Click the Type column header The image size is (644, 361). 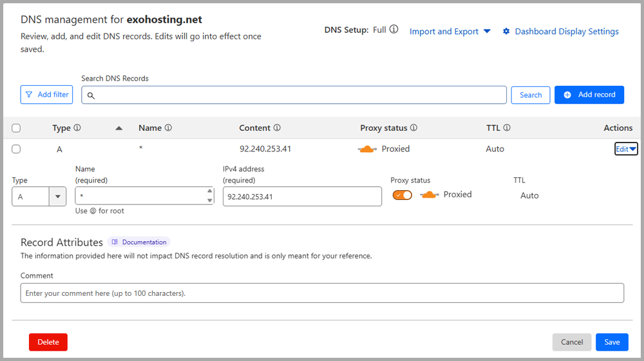click(x=62, y=128)
